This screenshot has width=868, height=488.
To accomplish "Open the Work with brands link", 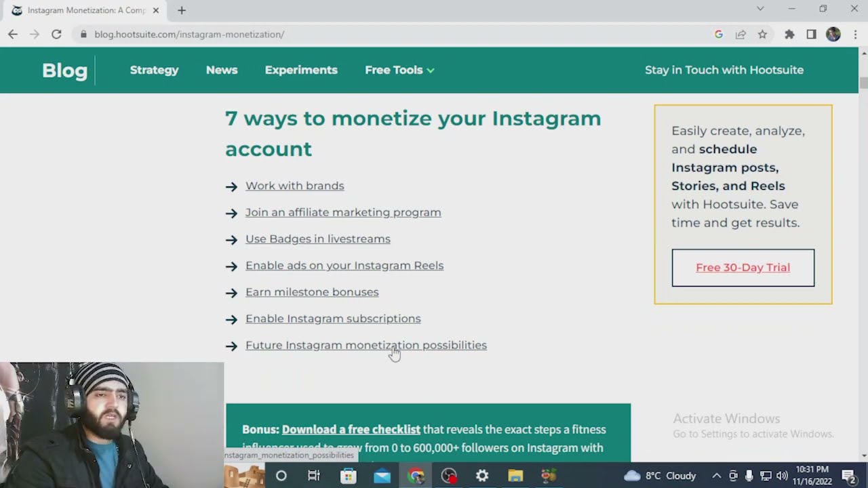I will click(x=294, y=186).
